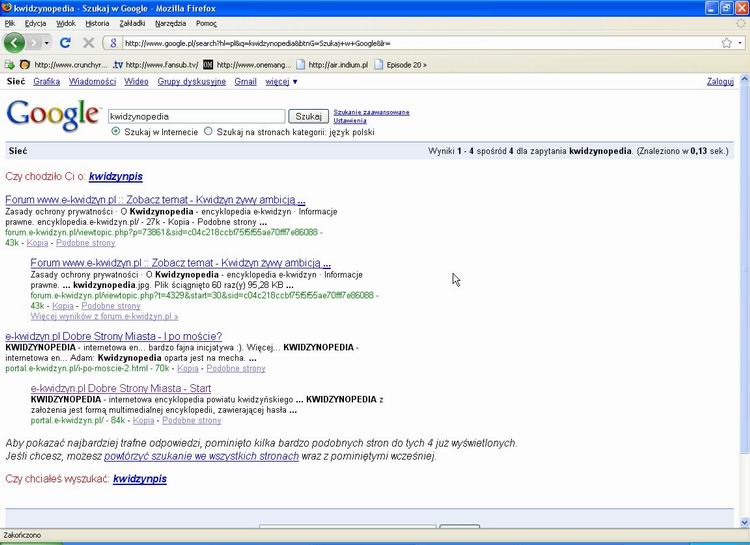Viewport: 750px width, 545px height.
Task: Reload the page with the refresh icon
Action: [66, 43]
